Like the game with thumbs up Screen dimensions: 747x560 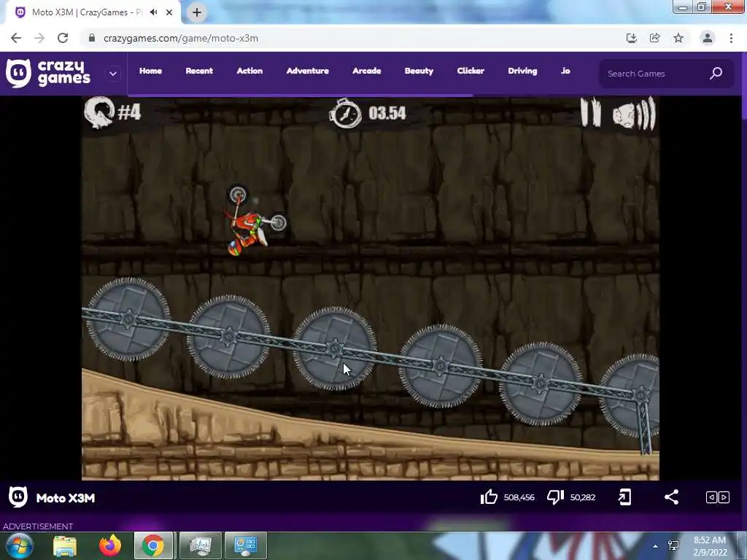point(489,497)
